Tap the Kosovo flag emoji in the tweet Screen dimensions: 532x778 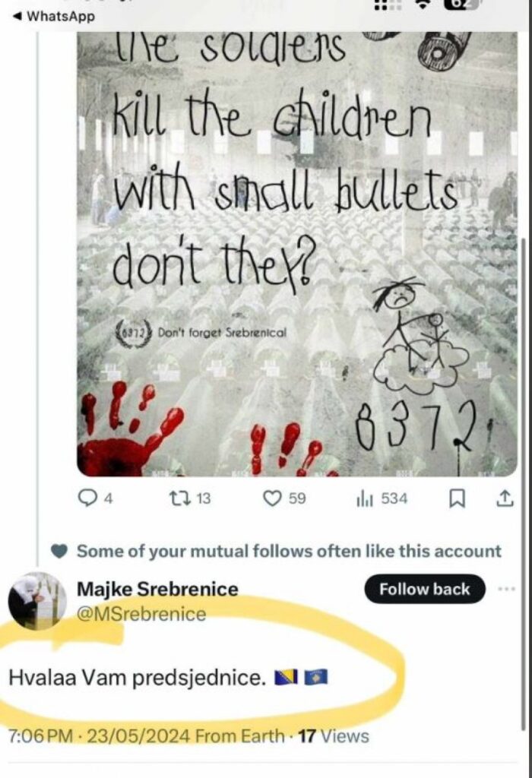(315, 678)
